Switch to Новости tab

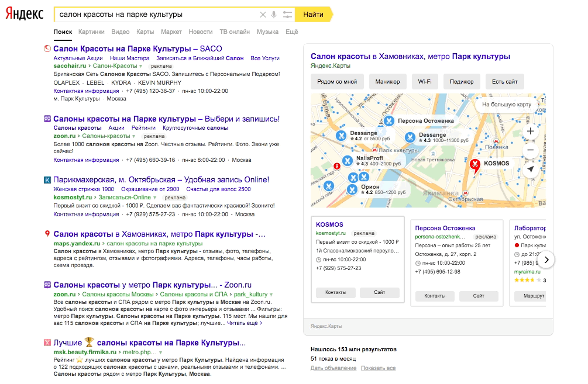[x=201, y=32]
